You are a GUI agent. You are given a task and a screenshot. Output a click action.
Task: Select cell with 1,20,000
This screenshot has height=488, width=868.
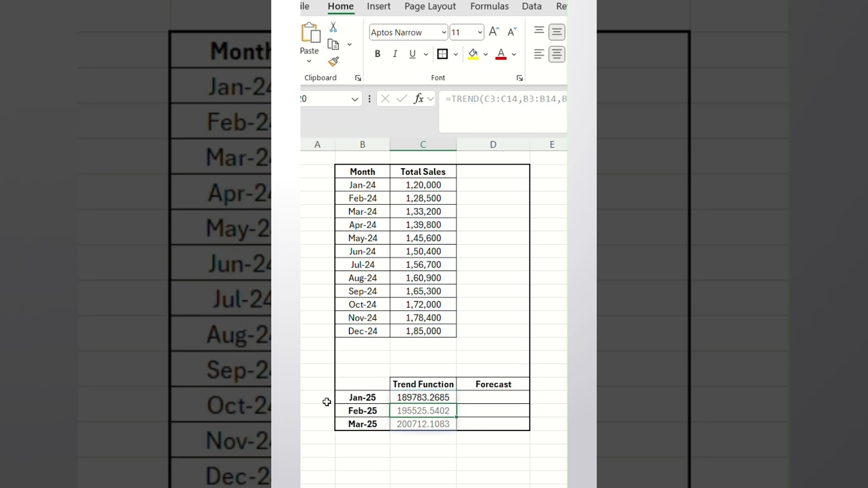423,185
